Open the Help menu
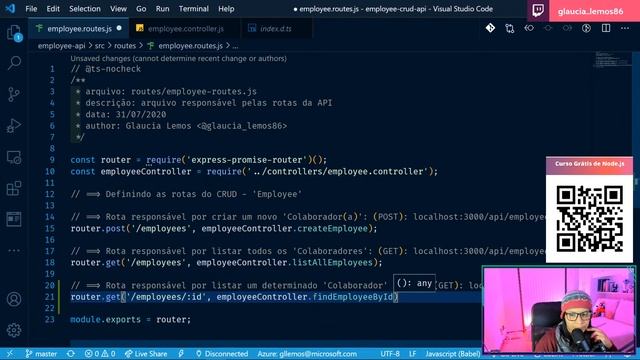This screenshot has height=360, width=640. tap(226, 9)
